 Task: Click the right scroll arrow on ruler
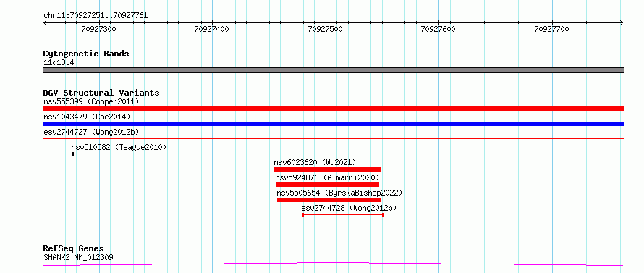pos(622,23)
